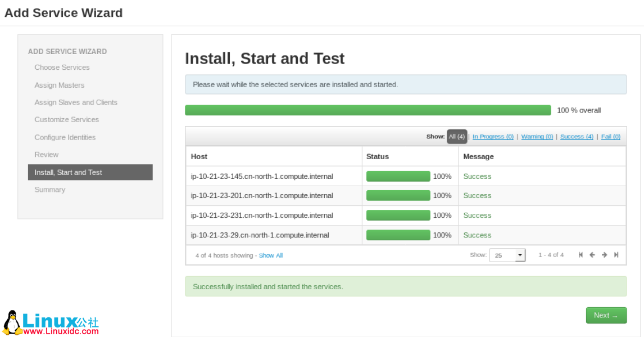Click the overall 100% progress bar
The image size is (644, 337).
[x=368, y=110]
